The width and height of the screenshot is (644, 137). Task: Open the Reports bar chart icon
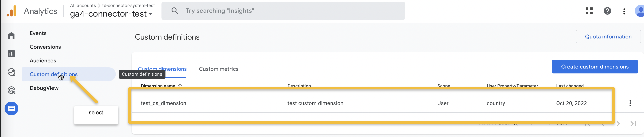pos(11,54)
